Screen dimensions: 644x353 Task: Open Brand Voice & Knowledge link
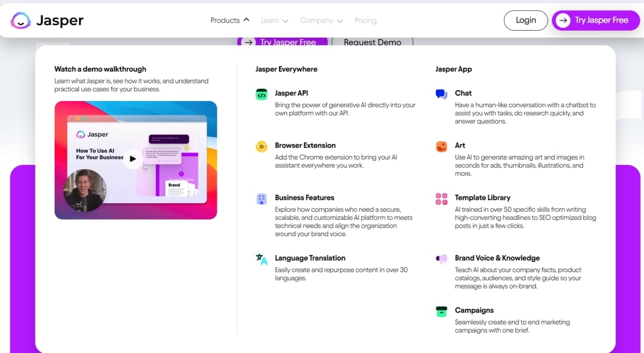point(497,258)
